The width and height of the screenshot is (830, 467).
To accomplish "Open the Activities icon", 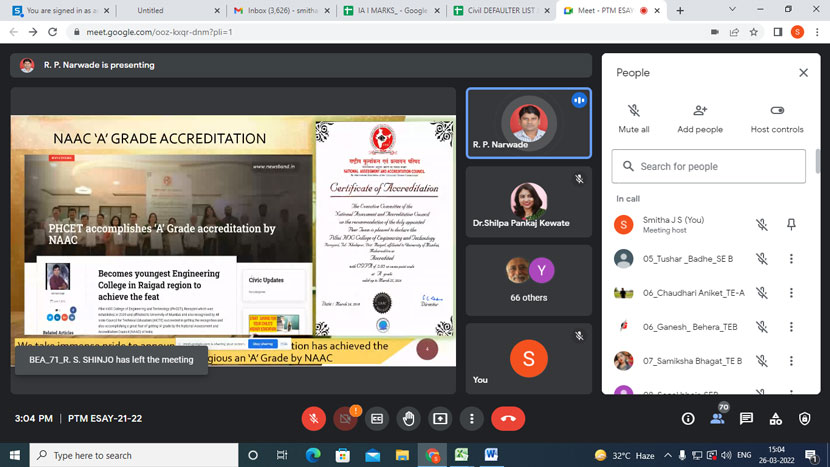I will 775,418.
